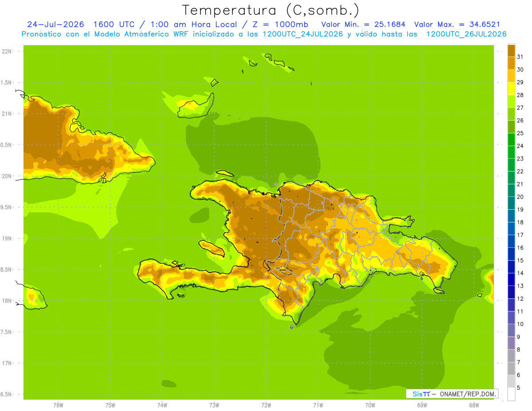Viewport: 532px width, 411px height.
Task: Click the legend value 18
Action: click(520, 222)
